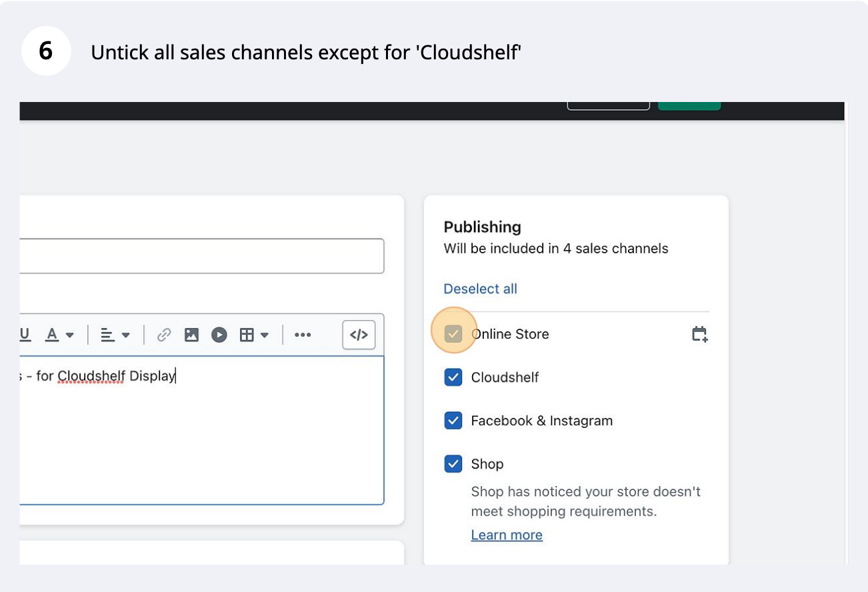The height and width of the screenshot is (592, 868).
Task: Open the text alignment dropdown
Action: [x=115, y=335]
